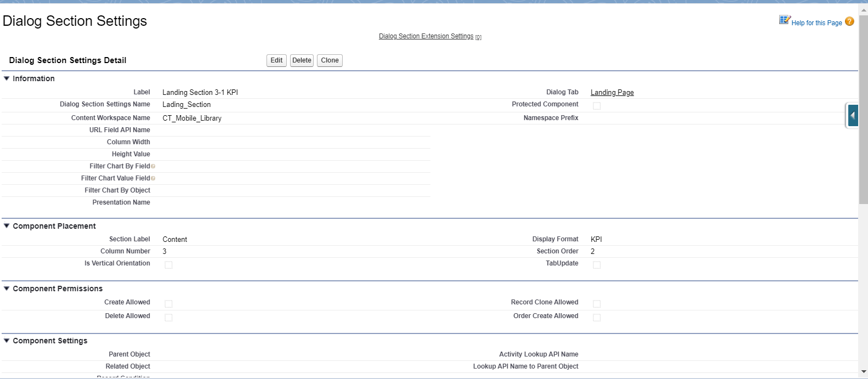Collapse the Component Permissions section
The width and height of the screenshot is (868, 379).
[7, 289]
